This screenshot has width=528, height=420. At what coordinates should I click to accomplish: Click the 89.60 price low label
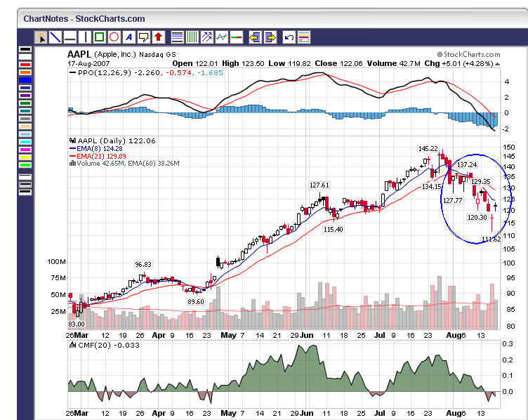196,302
